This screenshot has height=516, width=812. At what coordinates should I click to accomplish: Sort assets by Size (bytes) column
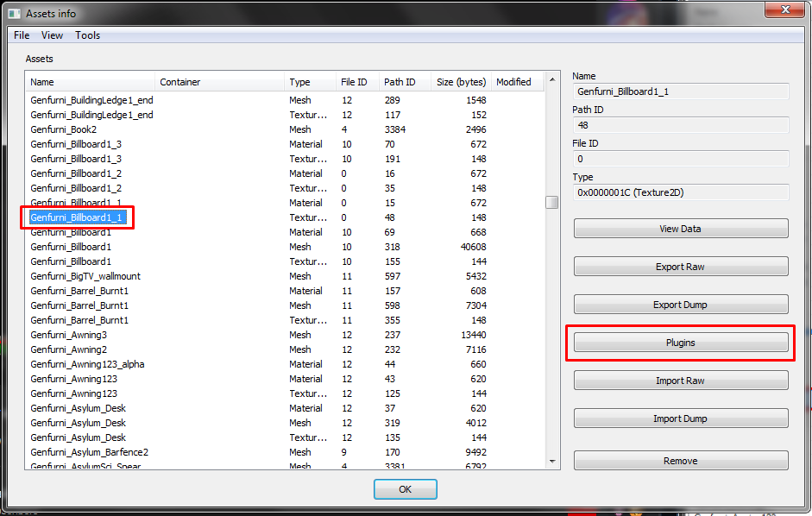pyautogui.click(x=461, y=82)
